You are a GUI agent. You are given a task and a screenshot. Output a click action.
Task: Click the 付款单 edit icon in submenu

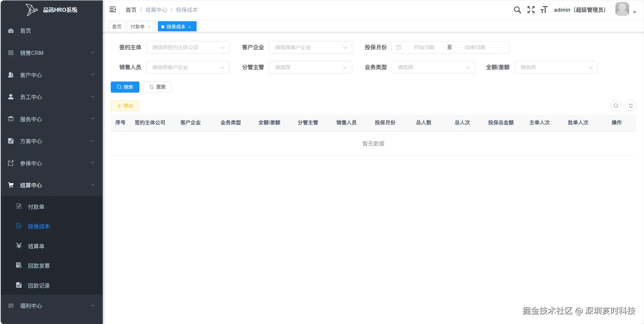pos(19,206)
